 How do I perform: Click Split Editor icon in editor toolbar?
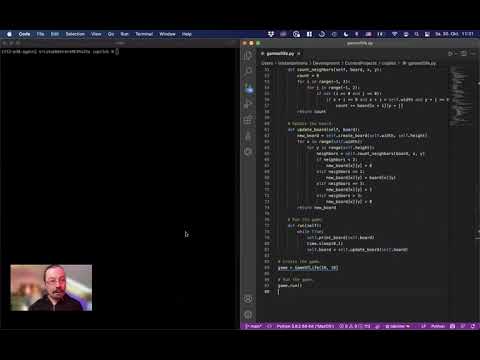click(x=463, y=53)
